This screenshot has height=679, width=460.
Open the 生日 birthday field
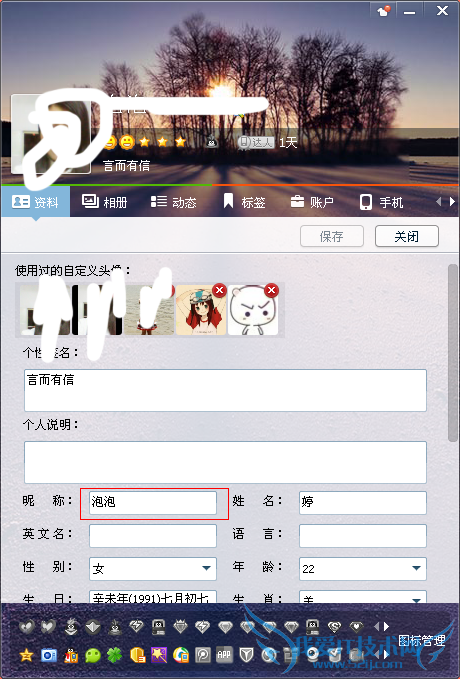point(153,597)
